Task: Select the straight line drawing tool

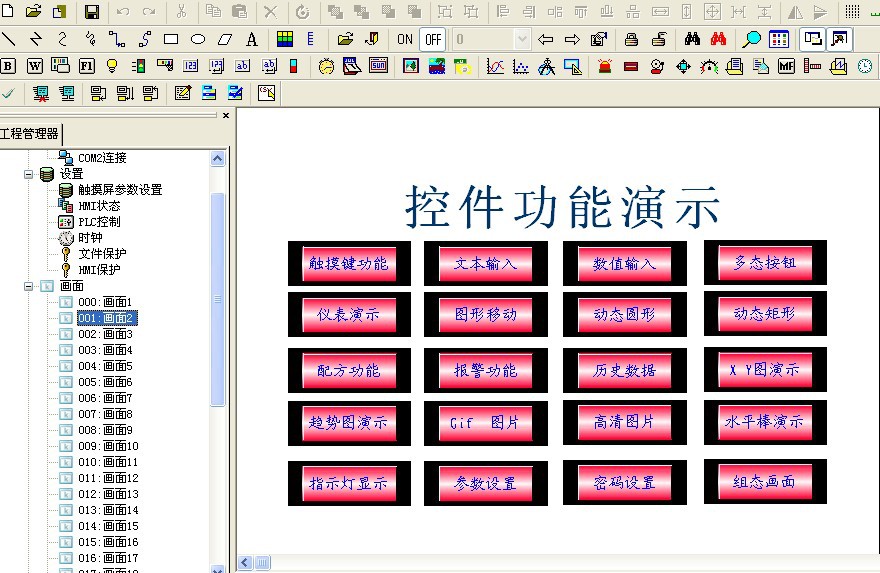Action: 9,40
